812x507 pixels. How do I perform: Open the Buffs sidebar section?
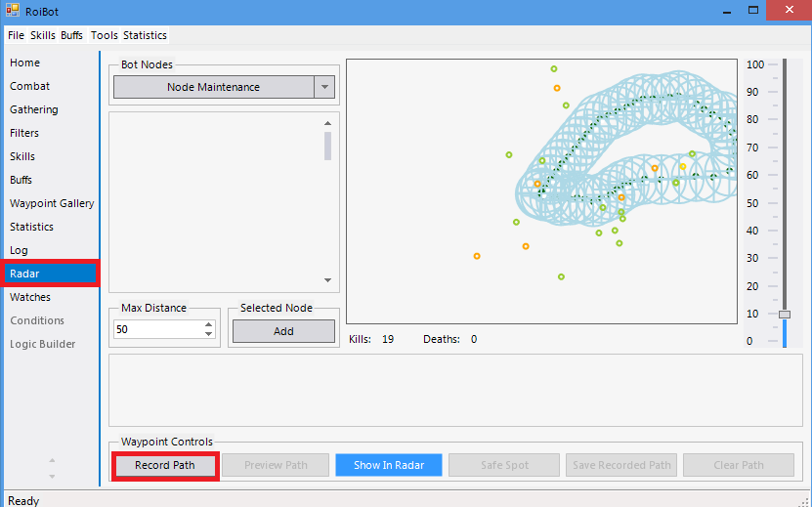(21, 180)
